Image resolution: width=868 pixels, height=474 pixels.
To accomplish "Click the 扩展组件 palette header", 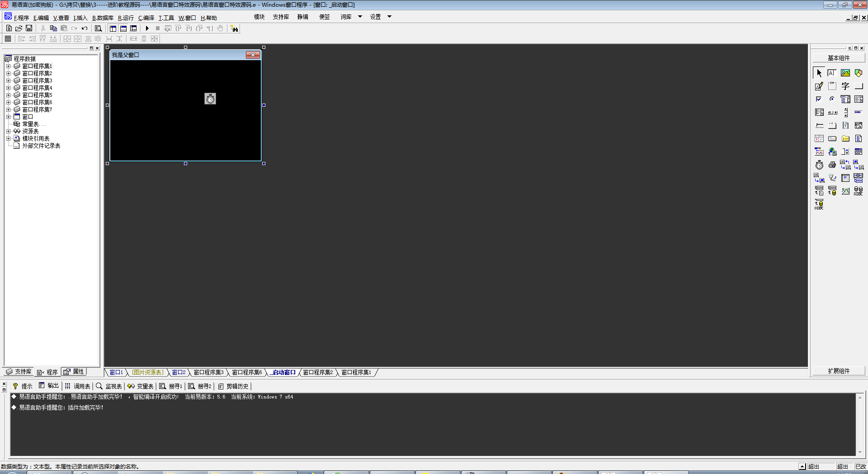I will point(839,371).
